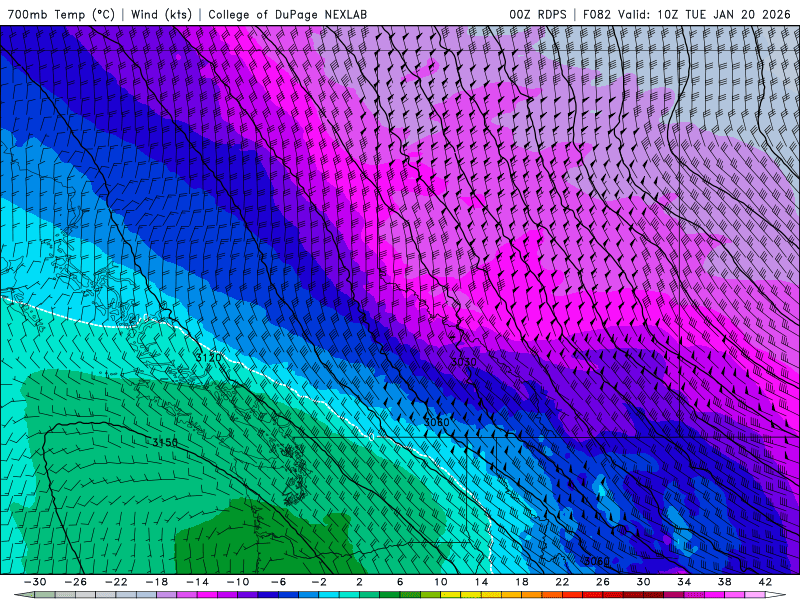This screenshot has width=800, height=600.
Task: Click the 34 colorbar value
Action: click(684, 582)
